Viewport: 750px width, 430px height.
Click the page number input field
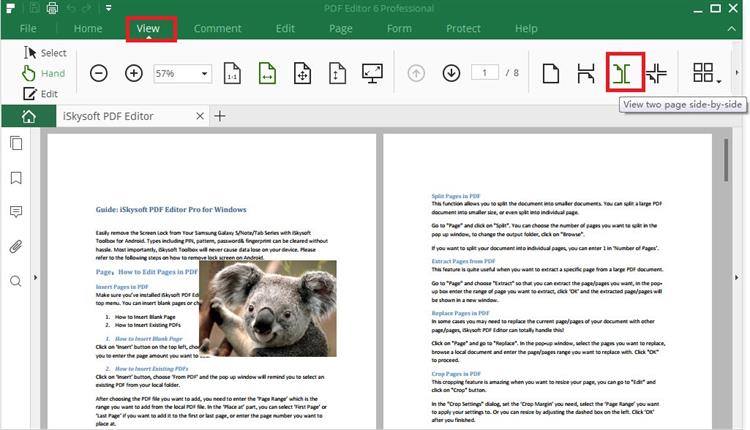pos(485,73)
